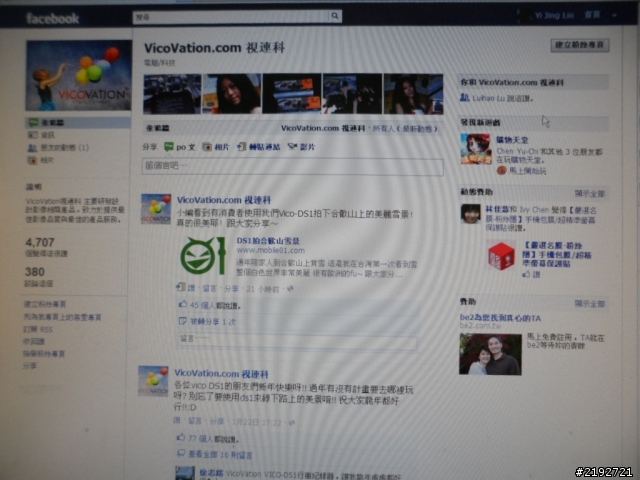Image resolution: width=640 pixels, height=480 pixels.
Task: Focus the top search field
Action: 231,17
